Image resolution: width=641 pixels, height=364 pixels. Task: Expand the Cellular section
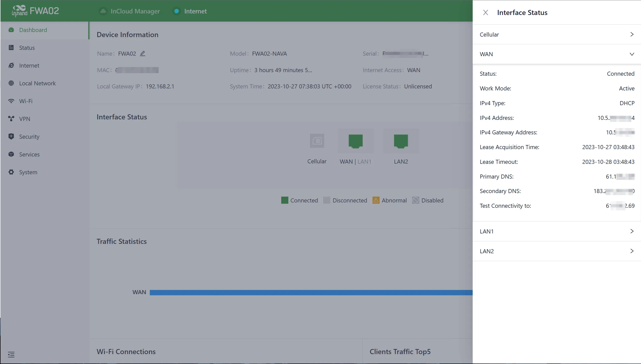557,34
